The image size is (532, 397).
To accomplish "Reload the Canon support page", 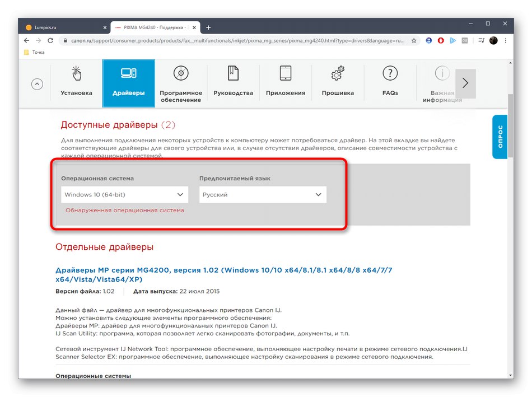I will [50, 40].
